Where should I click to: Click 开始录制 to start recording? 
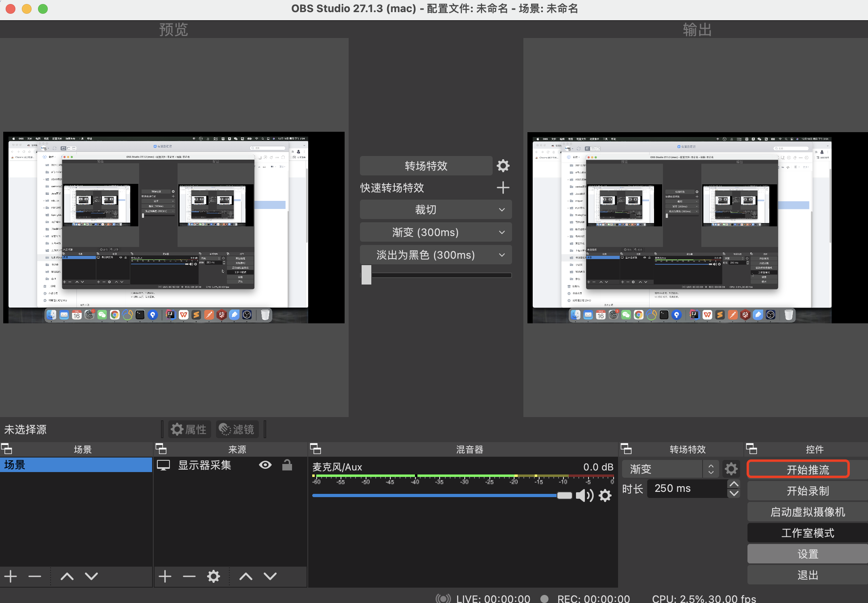[807, 491]
